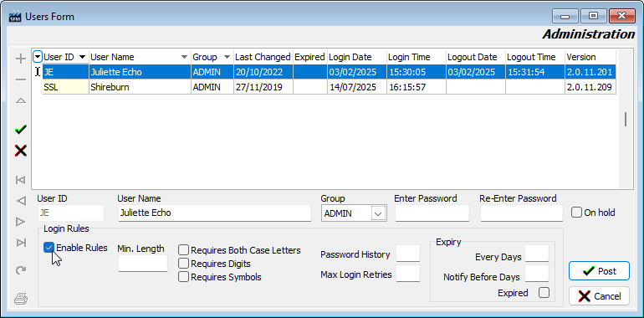This screenshot has width=644, height=318.
Task: Sort by the Last Changed column header
Action: click(x=263, y=57)
